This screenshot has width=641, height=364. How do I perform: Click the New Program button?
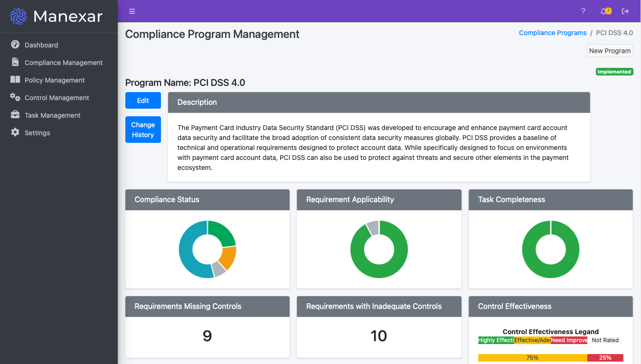click(610, 51)
